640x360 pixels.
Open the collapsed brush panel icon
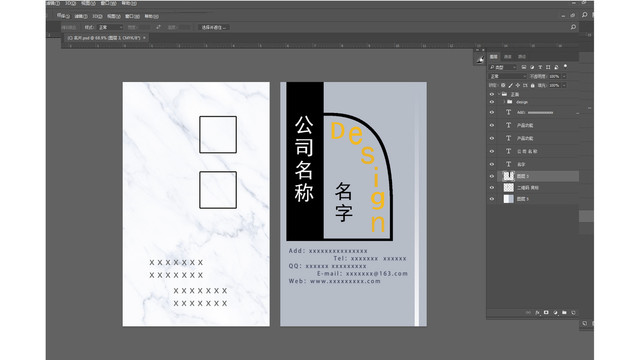click(480, 60)
